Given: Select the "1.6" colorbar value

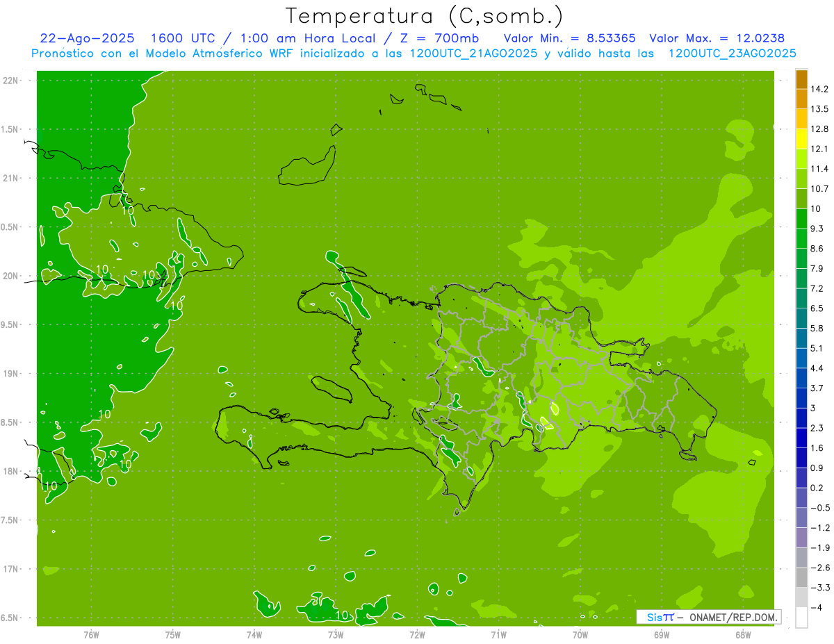Looking at the screenshot, I should point(817,448).
